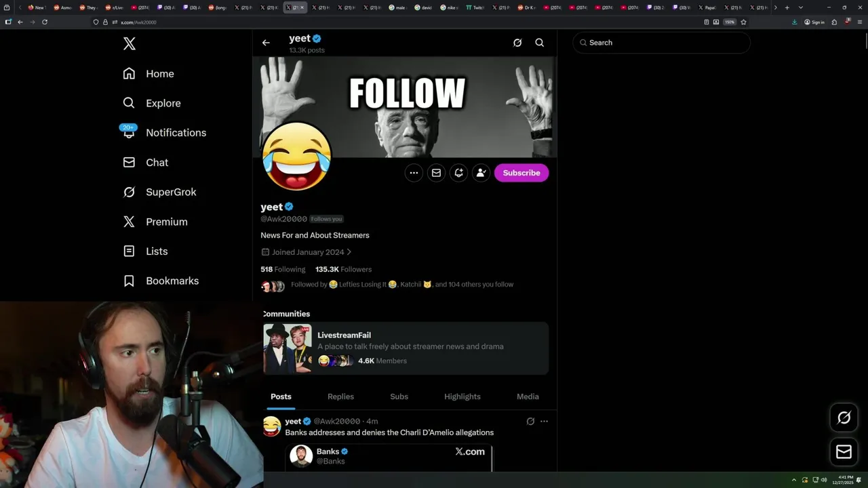The image size is (868, 488).
Task: Click the yeet avatar on the post
Action: (x=272, y=426)
